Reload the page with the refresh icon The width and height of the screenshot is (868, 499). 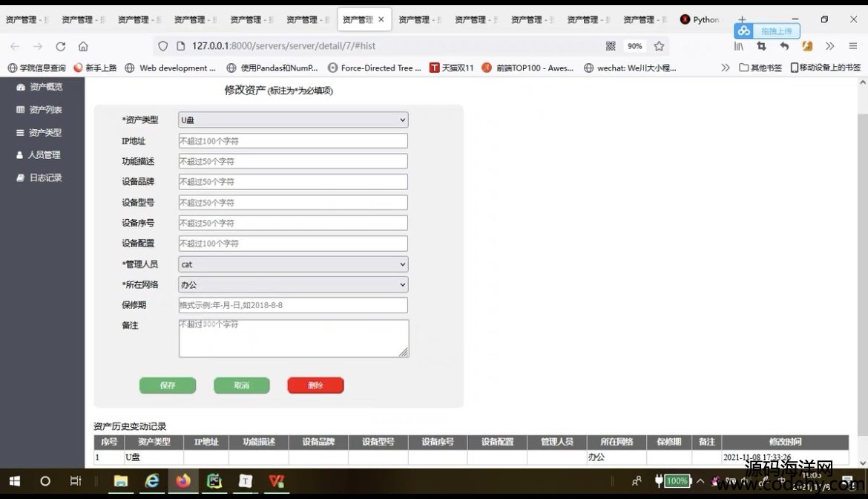pos(61,46)
